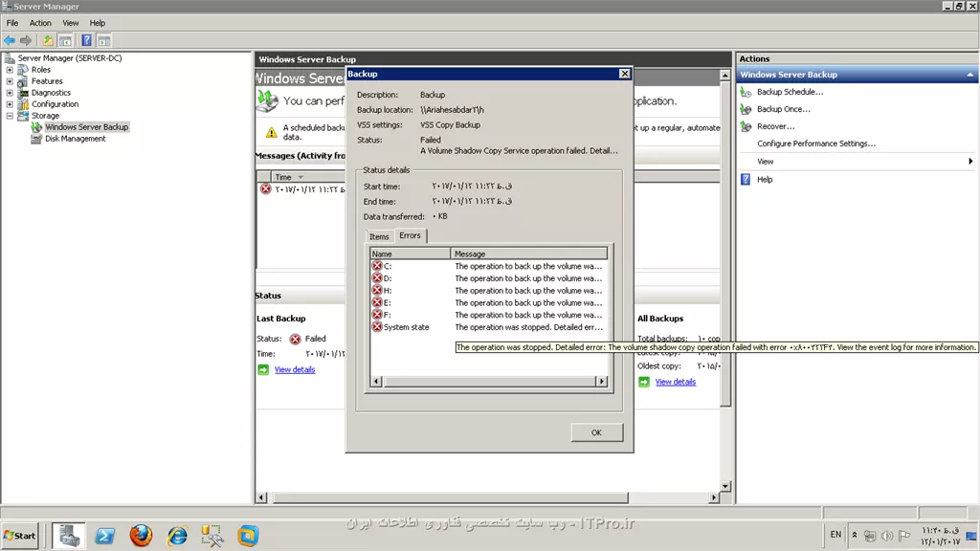This screenshot has width=980, height=551.
Task: Collapse the Windows Server Backup actions section
Action: tap(970, 75)
